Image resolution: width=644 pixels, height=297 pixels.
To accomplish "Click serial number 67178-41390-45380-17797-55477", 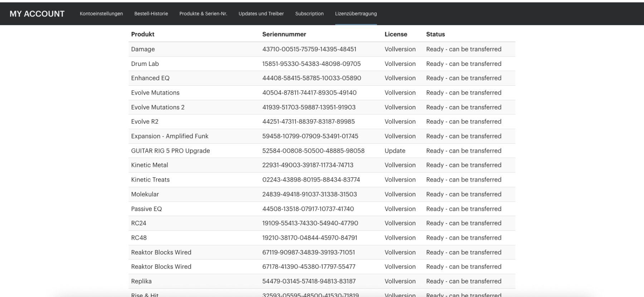I will click(x=309, y=267).
